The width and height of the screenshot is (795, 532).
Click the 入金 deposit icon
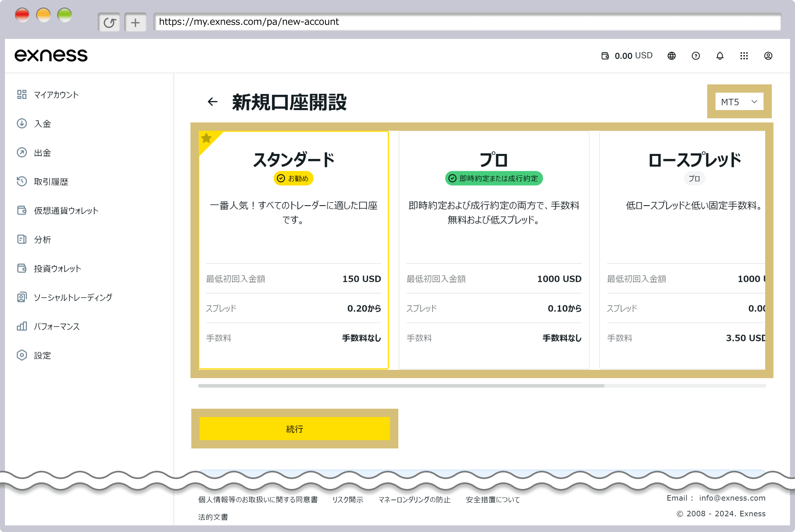pos(22,124)
